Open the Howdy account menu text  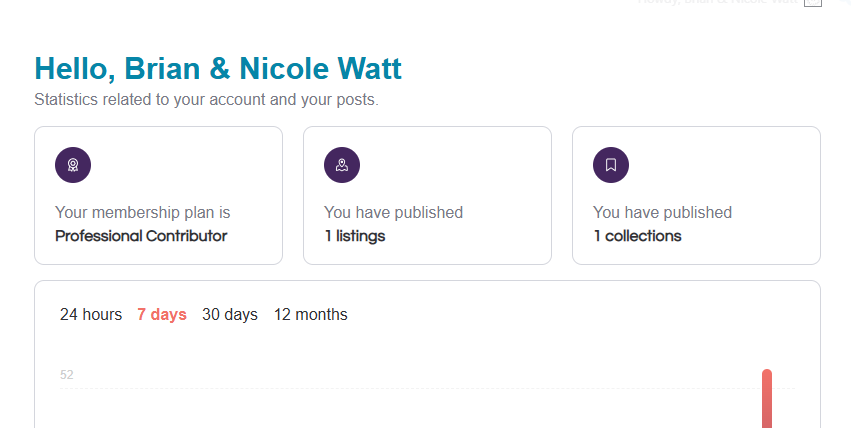point(718,3)
